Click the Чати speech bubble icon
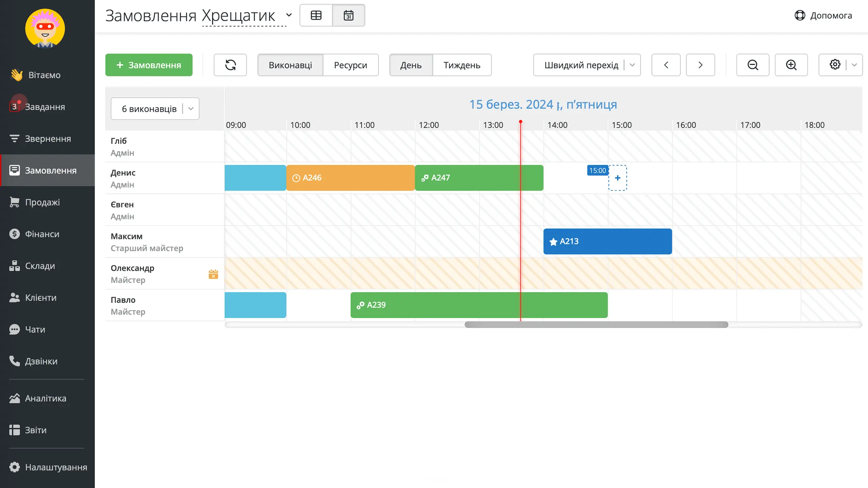 14,329
